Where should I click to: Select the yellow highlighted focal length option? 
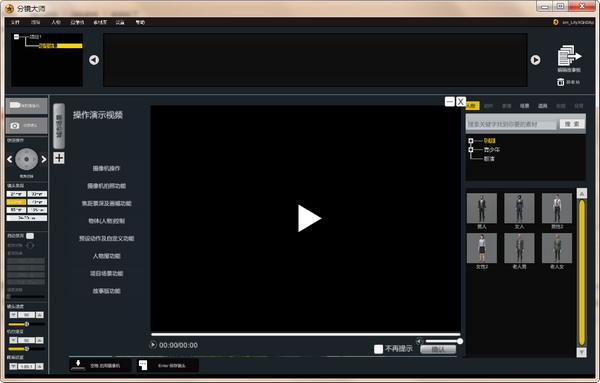tap(16, 202)
